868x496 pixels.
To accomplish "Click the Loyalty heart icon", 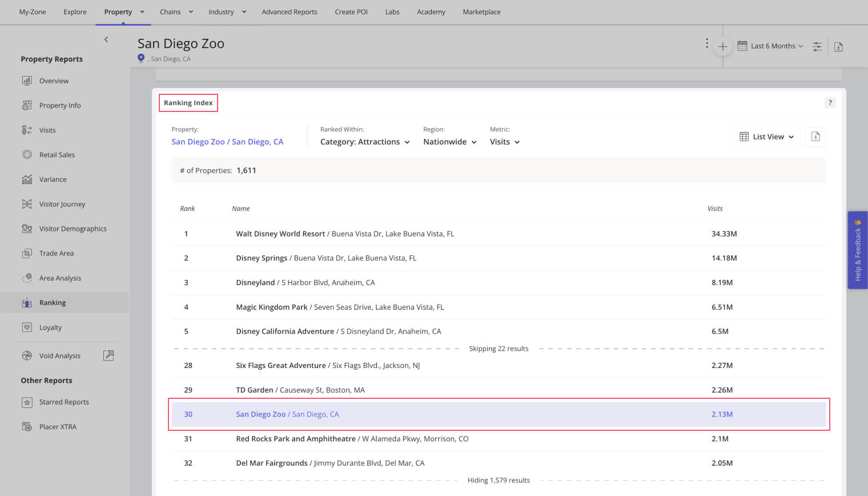I will 27,327.
